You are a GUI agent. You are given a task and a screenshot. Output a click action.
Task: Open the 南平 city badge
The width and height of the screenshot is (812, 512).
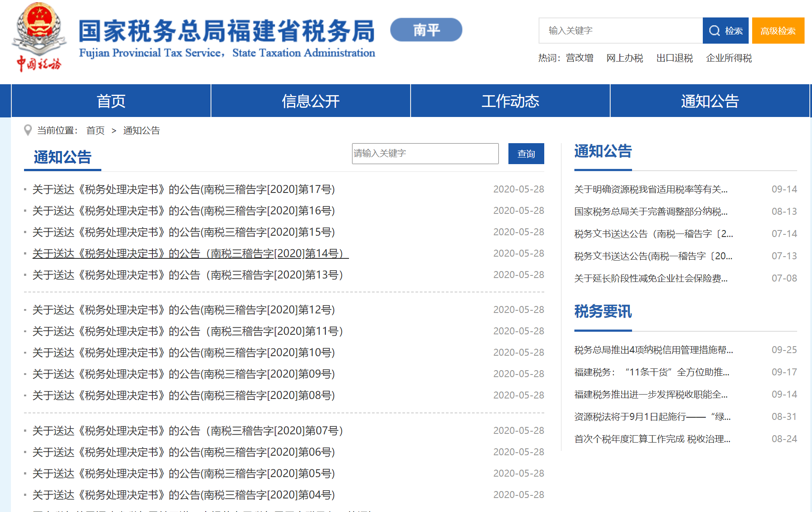pyautogui.click(x=426, y=30)
